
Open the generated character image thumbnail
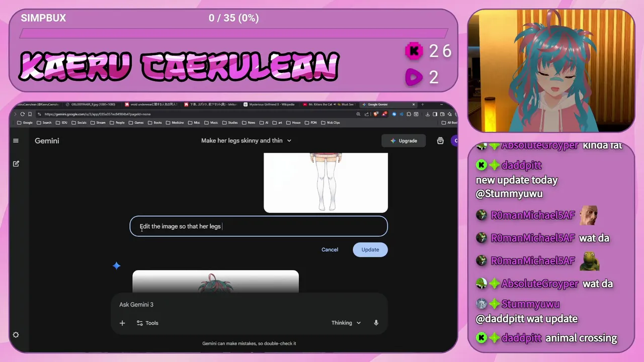click(x=215, y=282)
